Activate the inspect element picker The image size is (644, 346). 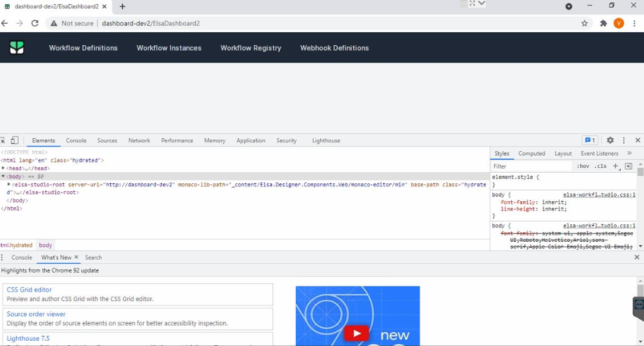2,141
